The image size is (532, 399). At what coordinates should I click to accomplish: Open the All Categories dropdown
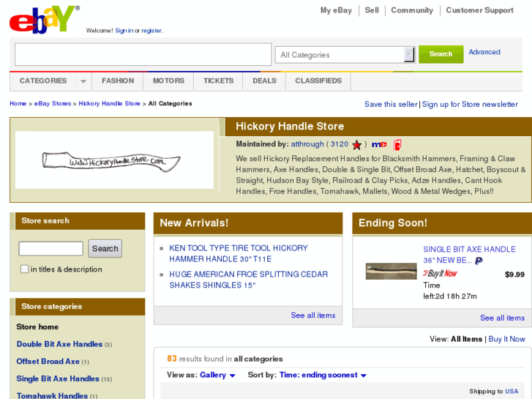[345, 55]
